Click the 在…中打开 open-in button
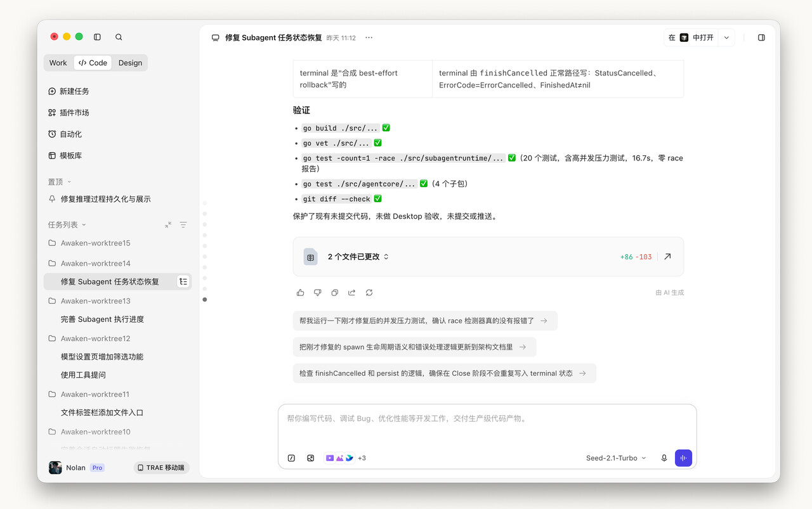The width and height of the screenshot is (812, 509). (x=691, y=37)
